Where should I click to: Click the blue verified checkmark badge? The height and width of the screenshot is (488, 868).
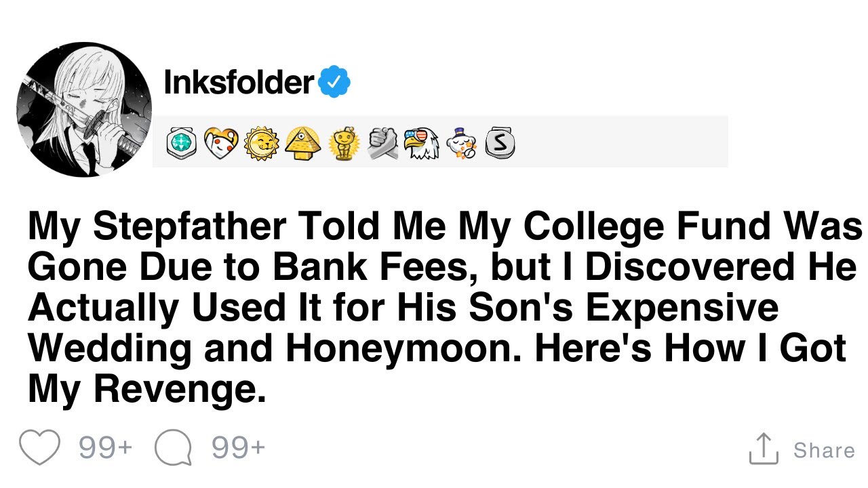[x=334, y=82]
